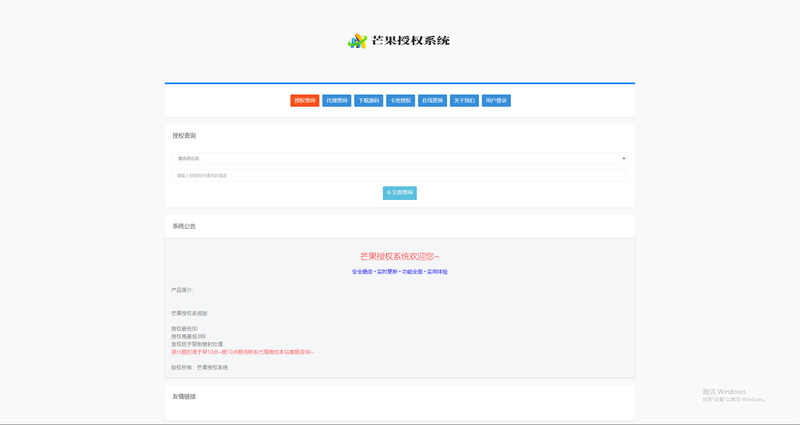Click the 立即查询 button

(399, 193)
